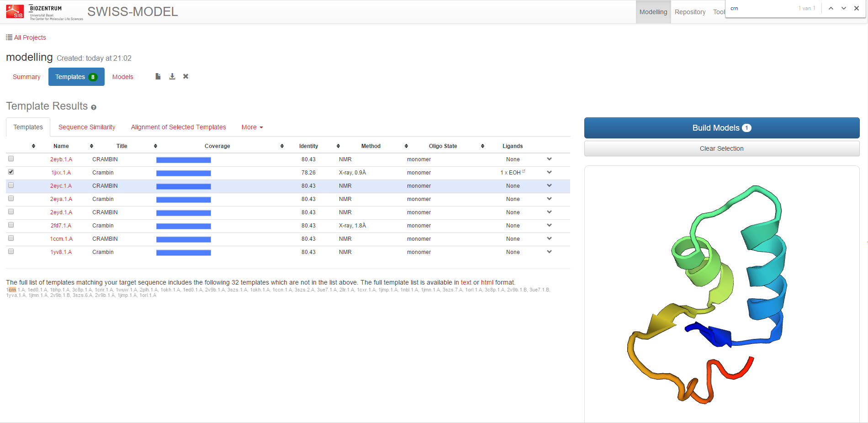Click the Templates count badge 8

click(93, 77)
